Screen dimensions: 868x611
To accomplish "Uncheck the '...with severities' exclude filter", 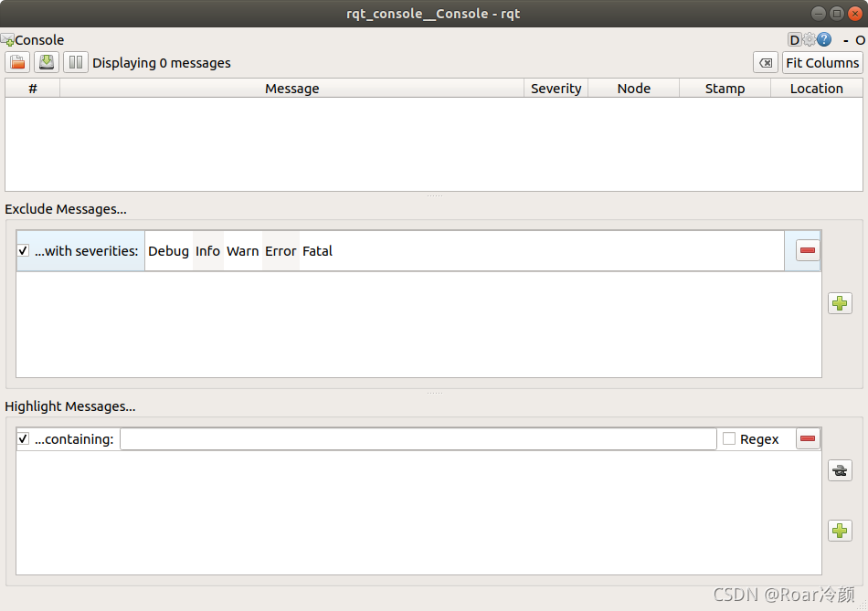I will (23, 251).
